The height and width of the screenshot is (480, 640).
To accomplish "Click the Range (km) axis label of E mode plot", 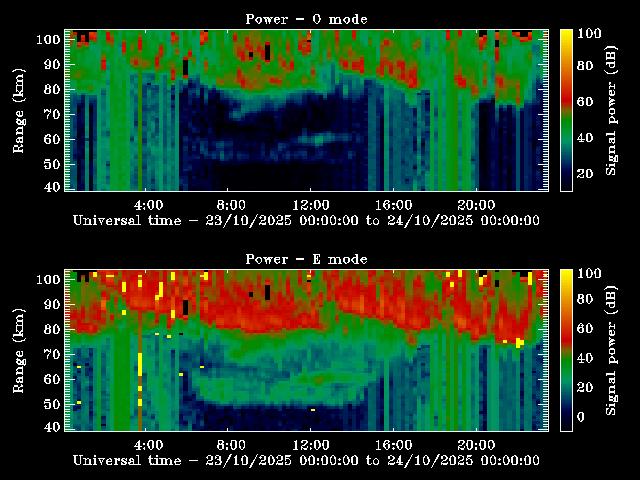I will point(19,350).
